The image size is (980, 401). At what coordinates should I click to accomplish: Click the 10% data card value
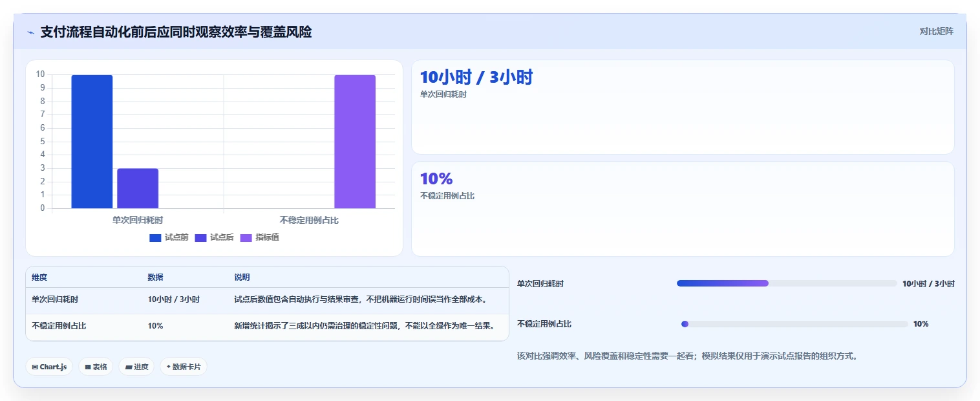click(436, 179)
